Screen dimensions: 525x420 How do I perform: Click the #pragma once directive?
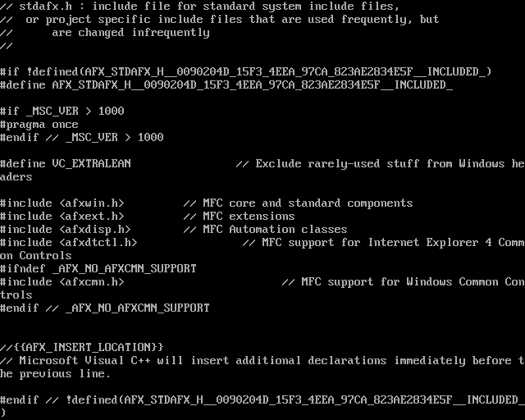coord(39,125)
